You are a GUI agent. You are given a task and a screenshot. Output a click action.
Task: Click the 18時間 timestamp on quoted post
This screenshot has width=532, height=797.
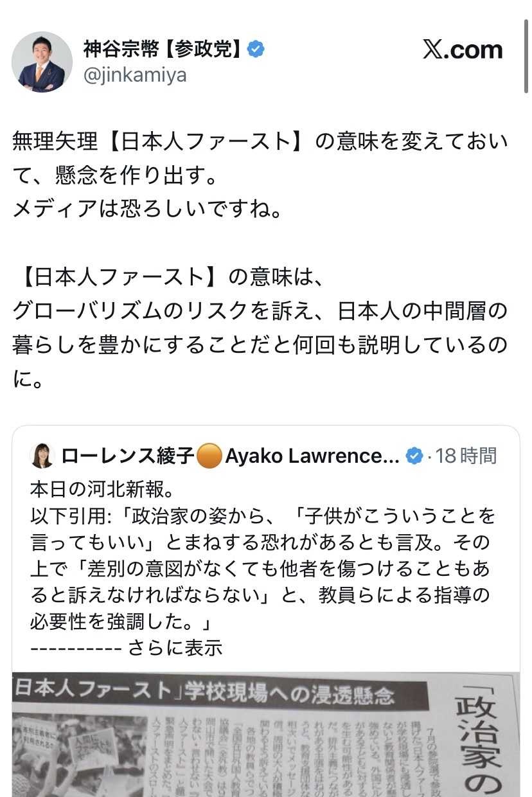[x=466, y=456]
